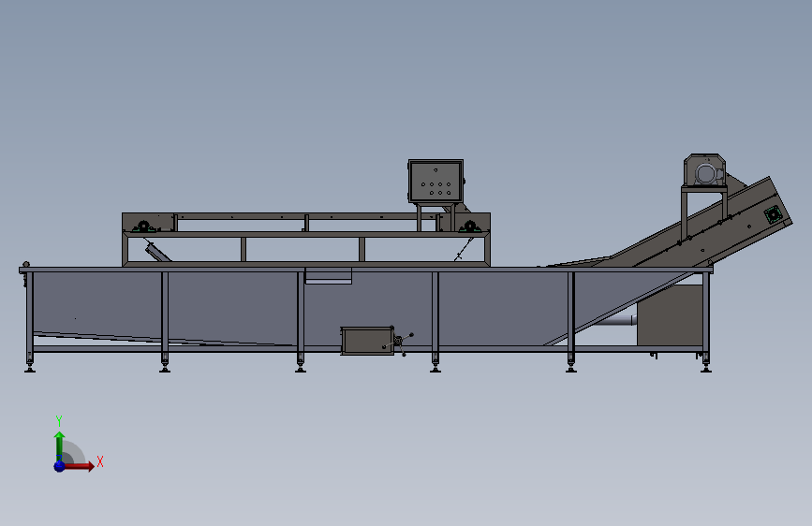Select the electrical control box with buttons
The width and height of the screenshot is (812, 526).
pos(436,182)
